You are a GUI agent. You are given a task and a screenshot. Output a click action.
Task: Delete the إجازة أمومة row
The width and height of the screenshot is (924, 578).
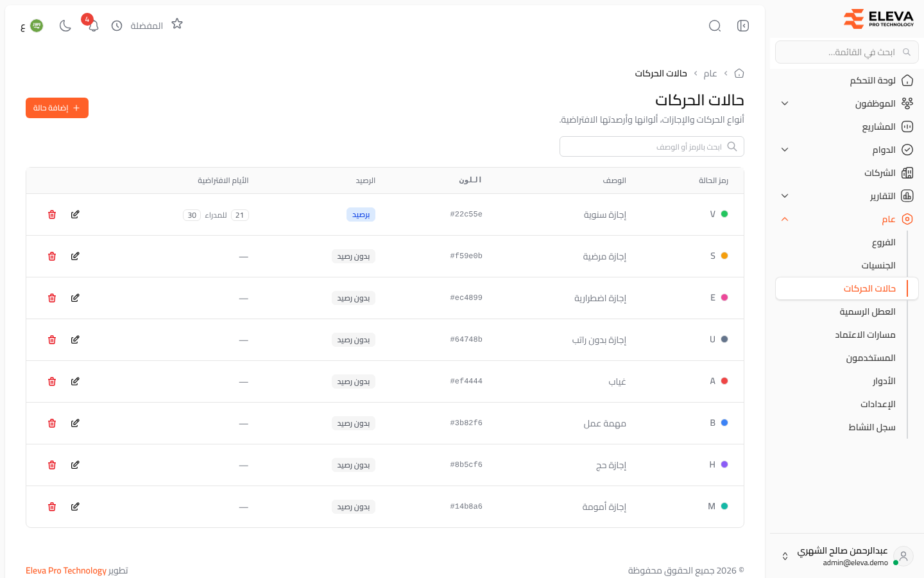[52, 507]
